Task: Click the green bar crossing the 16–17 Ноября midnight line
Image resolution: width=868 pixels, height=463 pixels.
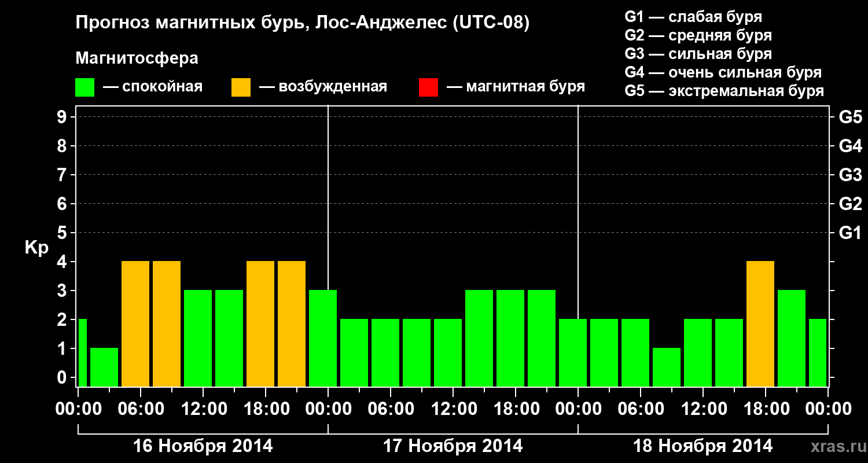Action: (x=323, y=338)
